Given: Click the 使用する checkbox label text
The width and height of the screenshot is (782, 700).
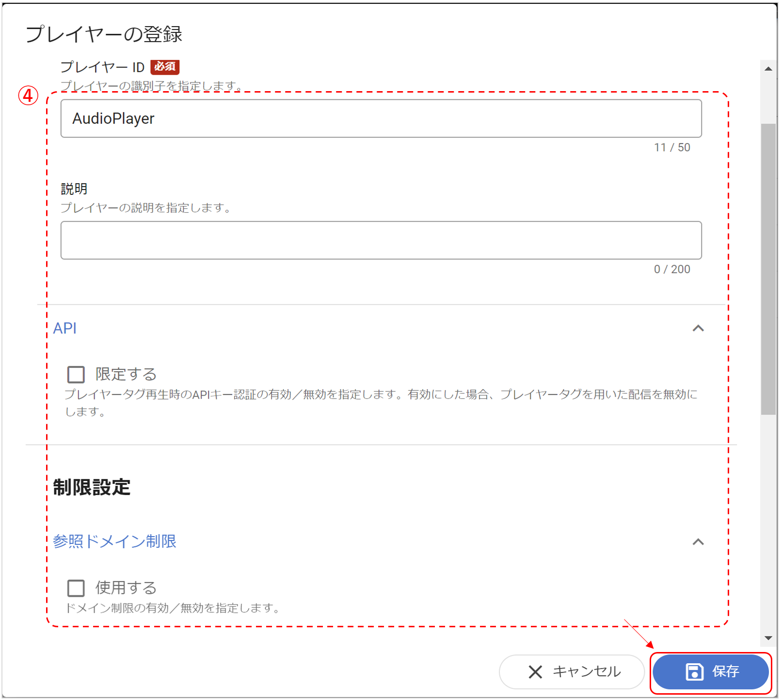Looking at the screenshot, I should point(126,588).
